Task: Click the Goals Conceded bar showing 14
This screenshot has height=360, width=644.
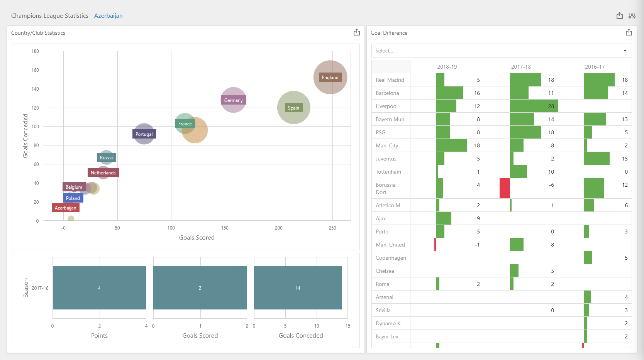Action: click(x=298, y=288)
